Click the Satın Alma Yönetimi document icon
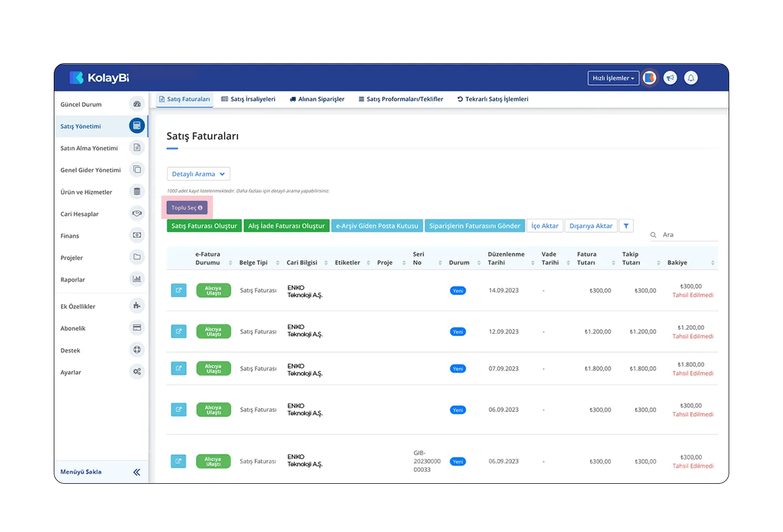 pyautogui.click(x=137, y=147)
